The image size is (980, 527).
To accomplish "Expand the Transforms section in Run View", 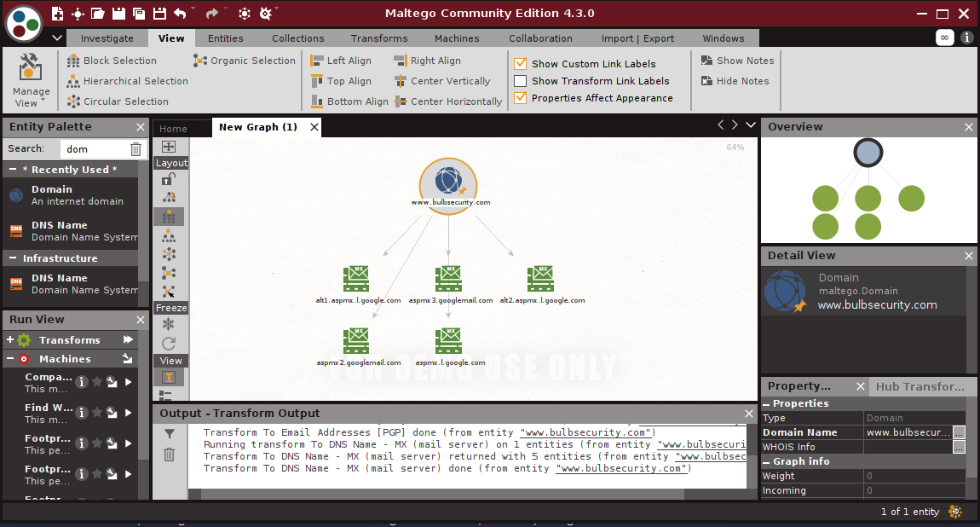I will coord(10,339).
